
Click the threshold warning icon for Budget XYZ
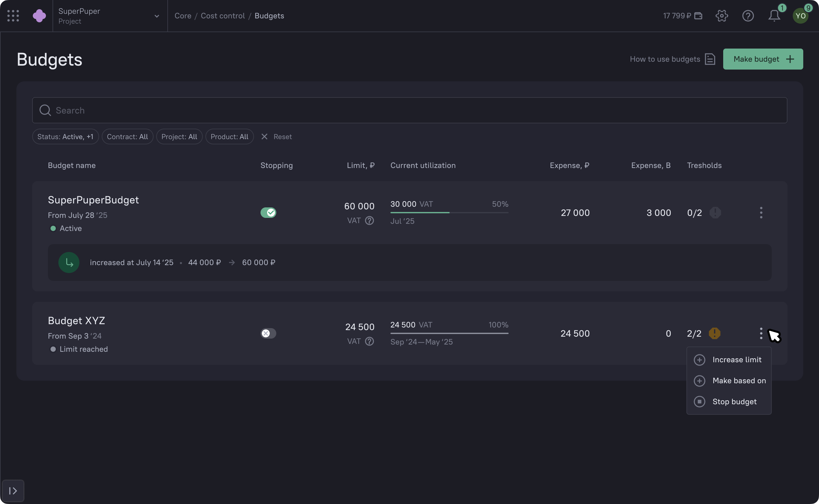click(x=714, y=333)
